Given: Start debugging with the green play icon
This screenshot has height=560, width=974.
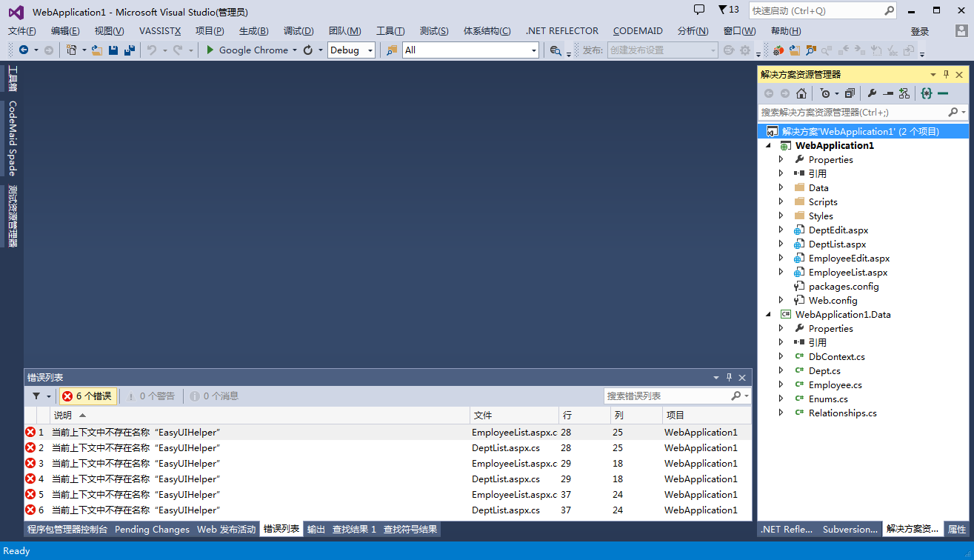Looking at the screenshot, I should point(210,50).
